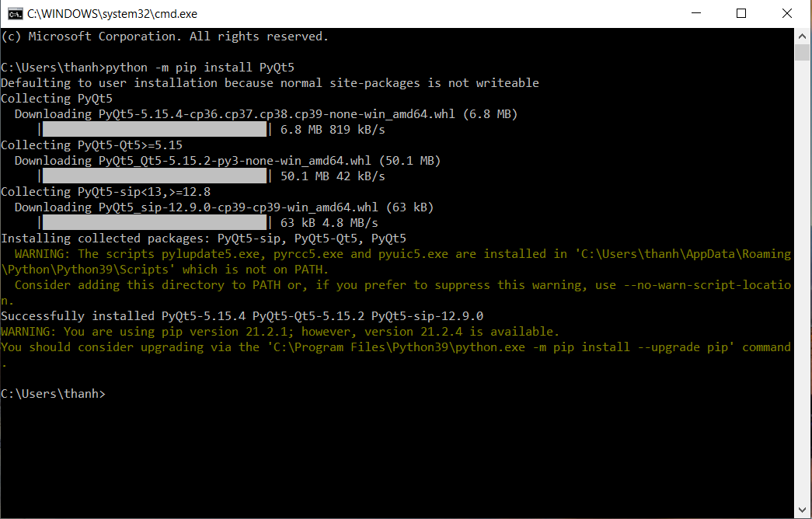
Task: Click the pip version 21.2.1 warning line
Action: tap(280, 332)
